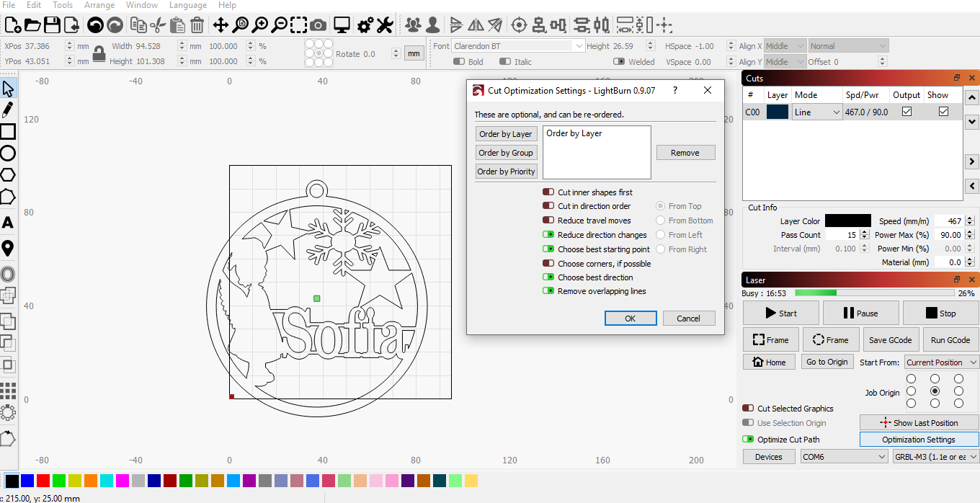980x503 pixels.
Task: Pick the Draw Ellipse tool
Action: (x=8, y=153)
